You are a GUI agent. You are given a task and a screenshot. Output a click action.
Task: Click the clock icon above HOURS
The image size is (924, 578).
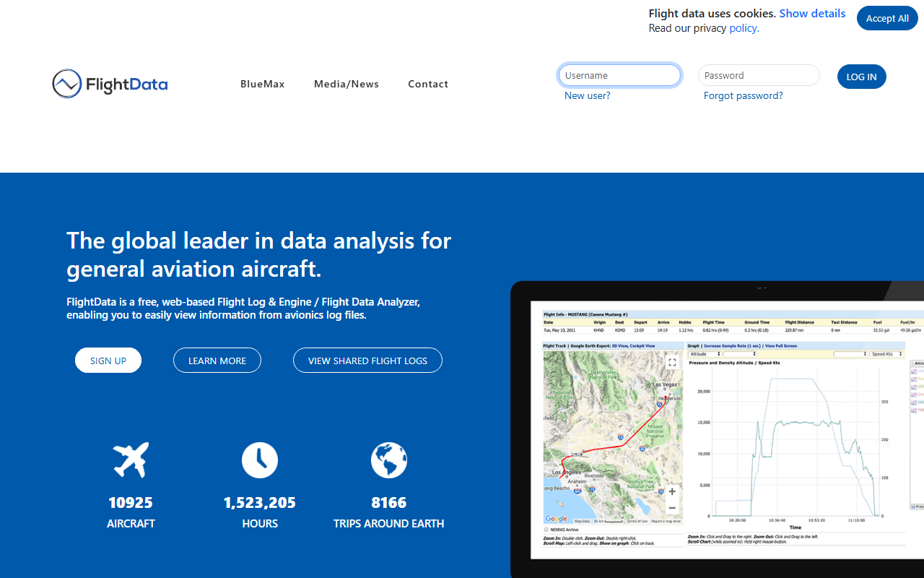coord(260,460)
